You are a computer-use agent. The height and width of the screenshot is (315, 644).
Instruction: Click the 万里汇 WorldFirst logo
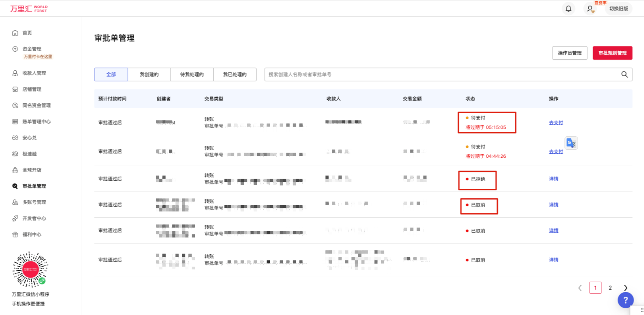coord(29,9)
